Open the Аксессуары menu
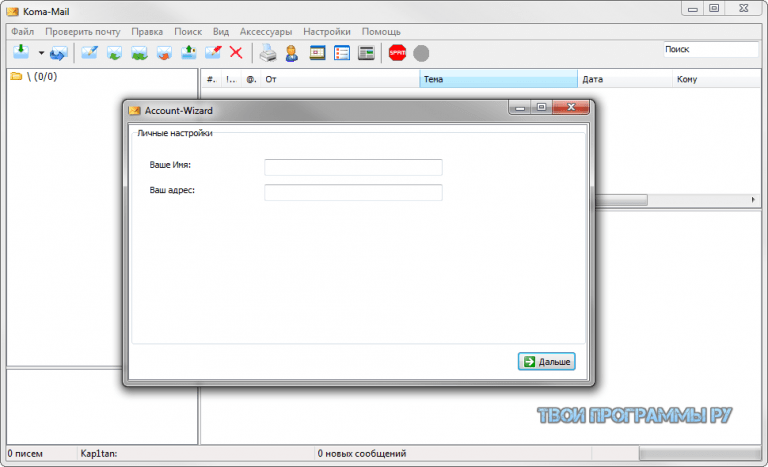This screenshot has height=467, width=768. (x=266, y=31)
